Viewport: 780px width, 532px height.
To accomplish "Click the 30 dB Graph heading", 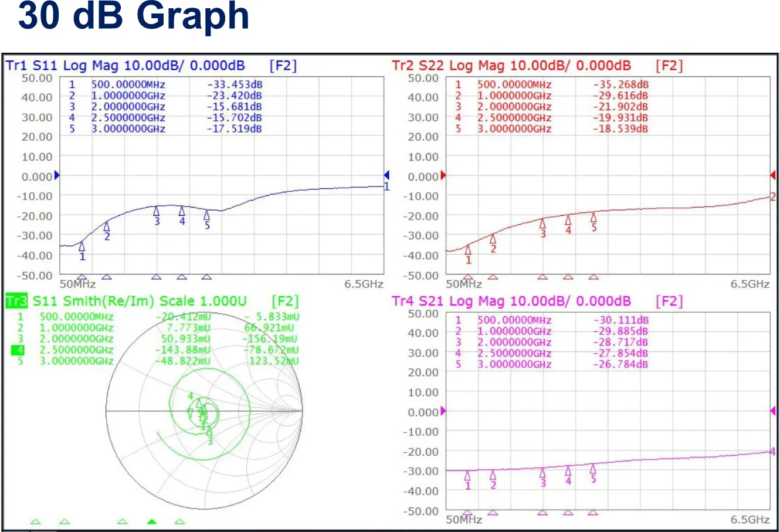I will coord(134,16).
